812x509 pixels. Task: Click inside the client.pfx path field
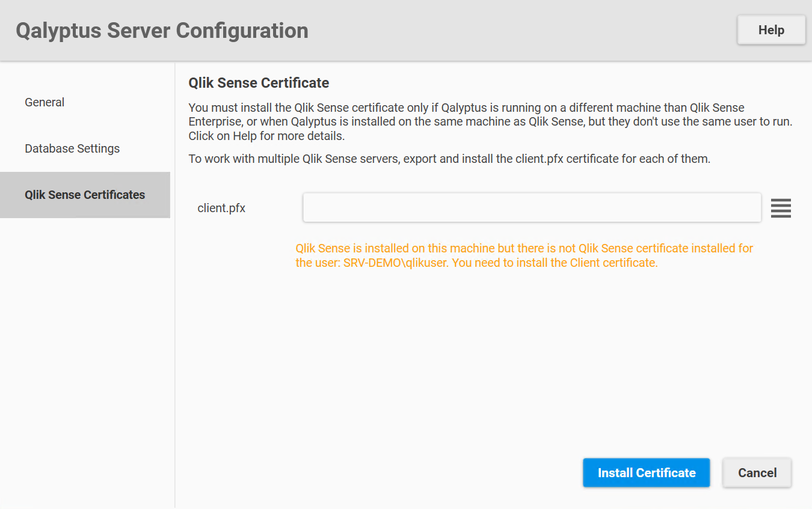(x=532, y=207)
